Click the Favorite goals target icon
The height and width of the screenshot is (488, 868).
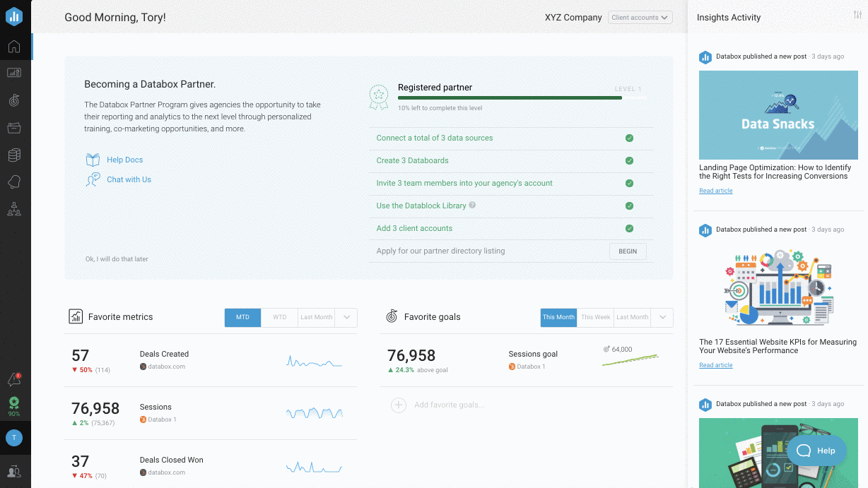pyautogui.click(x=392, y=316)
